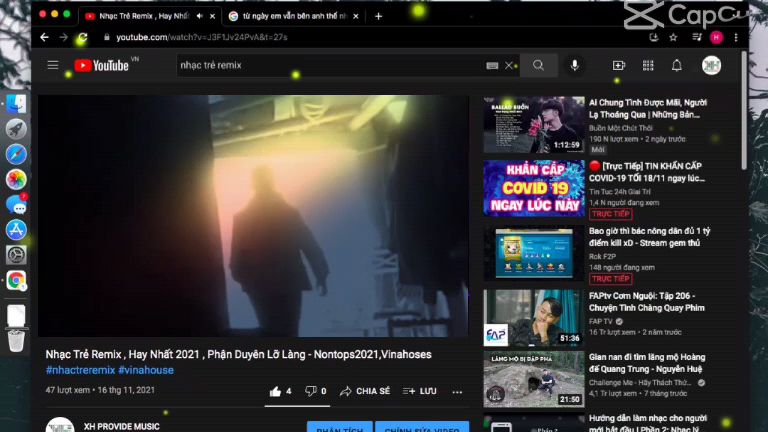Click CHIA SẺ share button

(x=365, y=391)
